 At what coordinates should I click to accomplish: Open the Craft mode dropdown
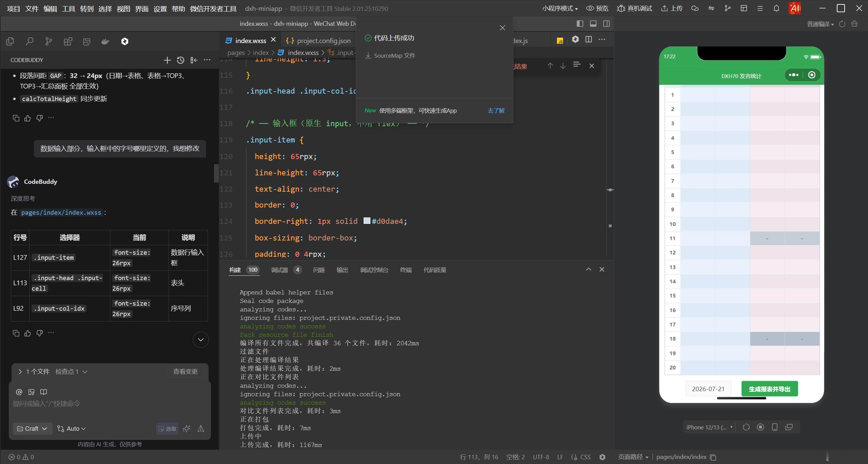pyautogui.click(x=32, y=429)
